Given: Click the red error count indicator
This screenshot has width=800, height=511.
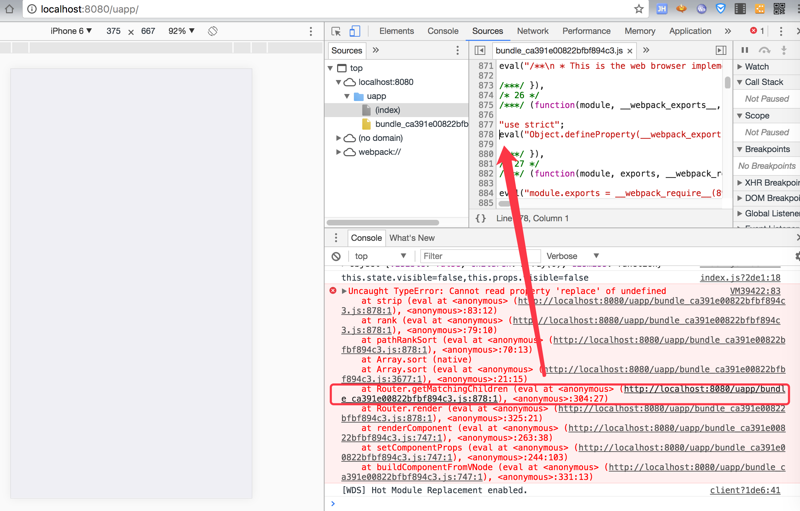Looking at the screenshot, I should [x=757, y=31].
